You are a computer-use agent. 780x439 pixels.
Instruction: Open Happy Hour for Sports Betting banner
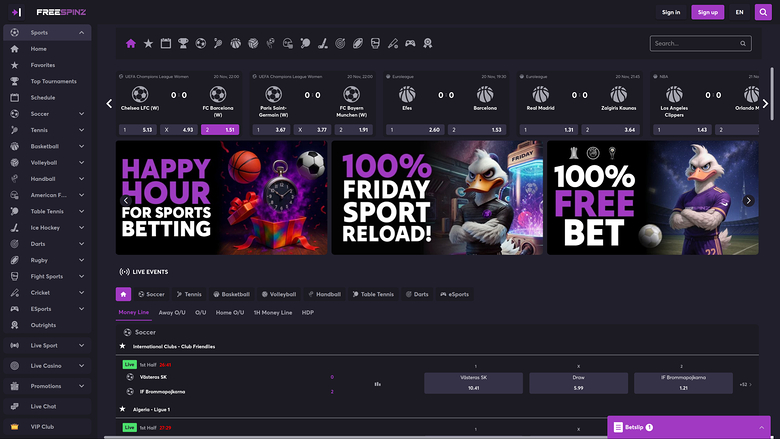(x=221, y=198)
